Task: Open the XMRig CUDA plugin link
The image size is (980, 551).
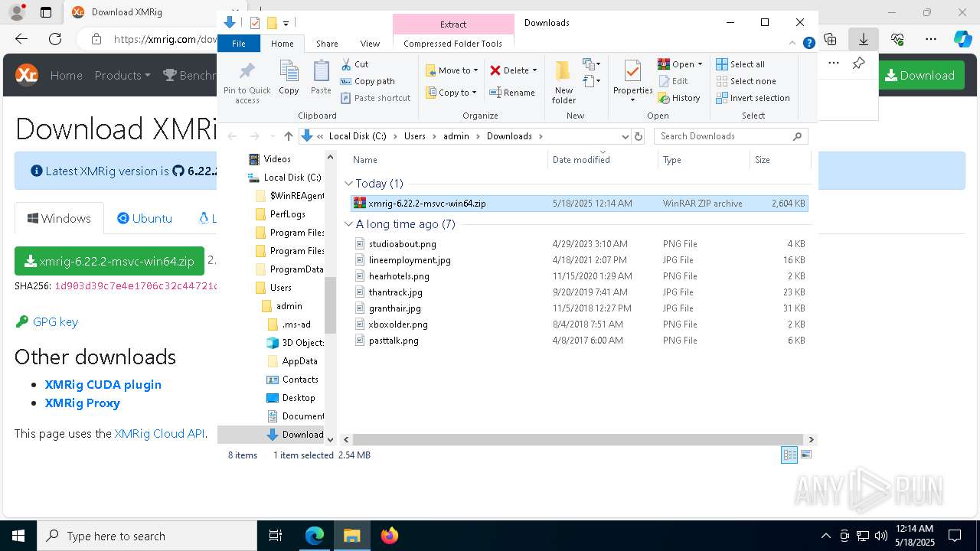Action: [x=103, y=384]
